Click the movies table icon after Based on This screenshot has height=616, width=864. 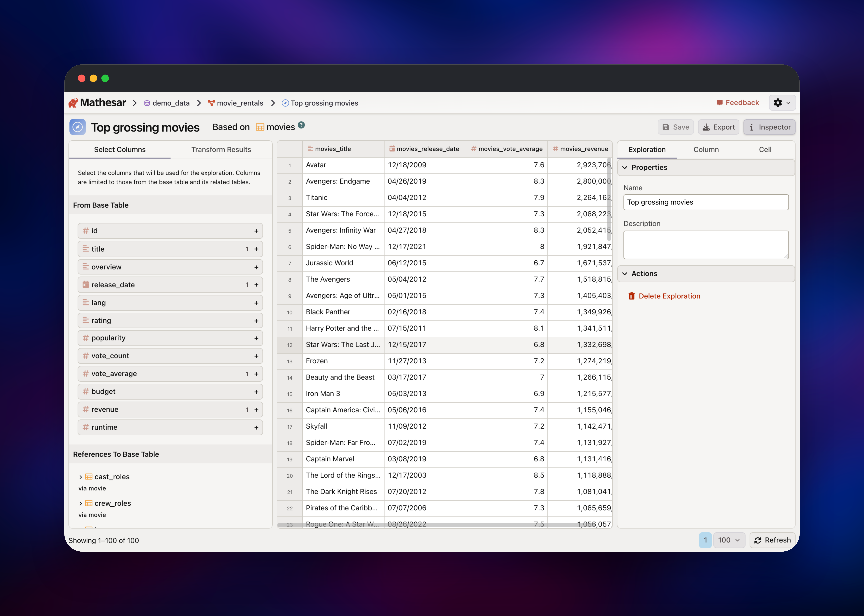pos(260,127)
